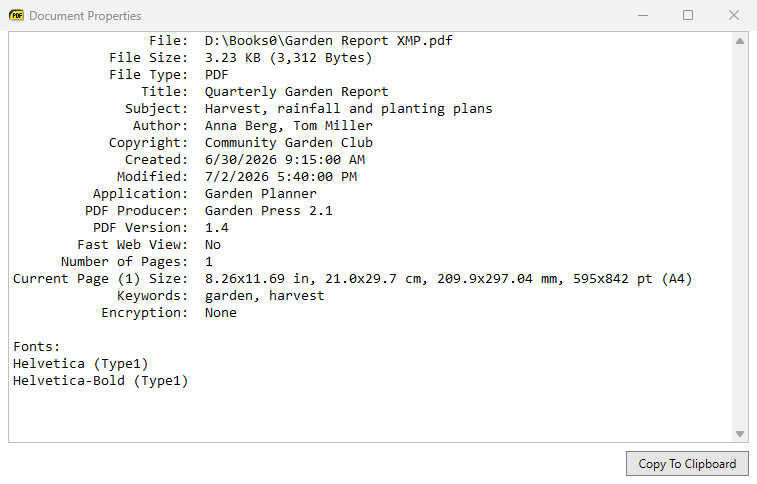Click the Document Properties window title
The image size is (757, 484).
pyautogui.click(x=85, y=15)
